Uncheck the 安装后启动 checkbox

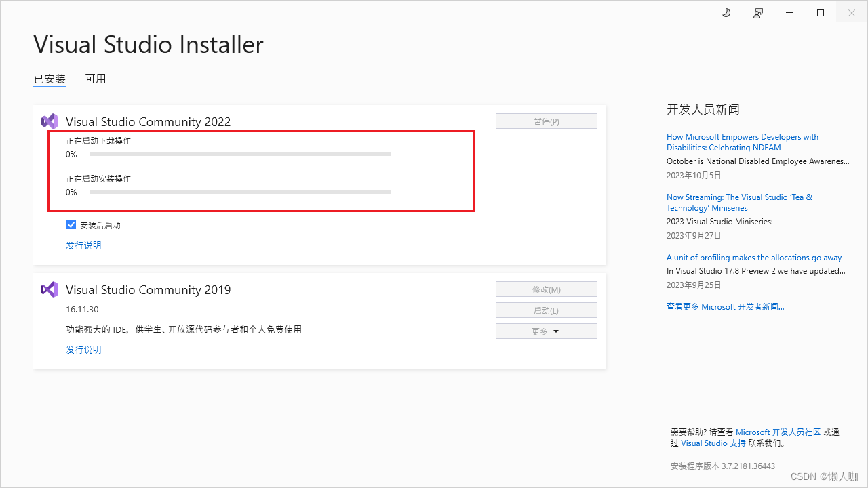tap(71, 225)
